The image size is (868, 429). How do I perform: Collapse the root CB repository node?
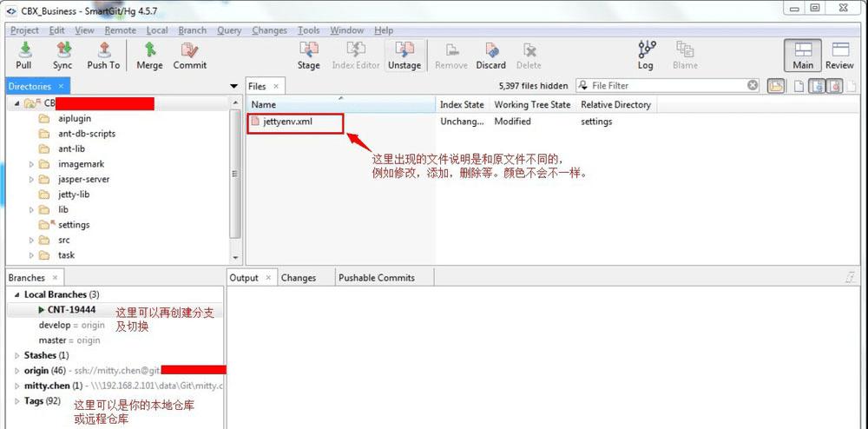17,103
